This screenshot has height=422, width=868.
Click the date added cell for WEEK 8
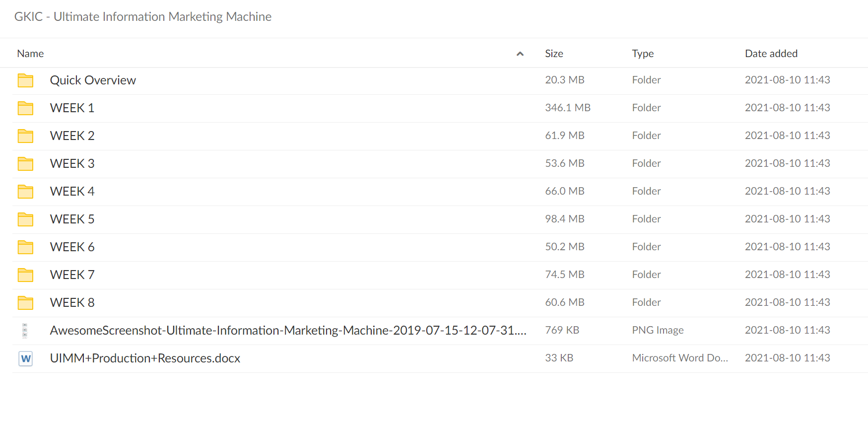tap(788, 302)
